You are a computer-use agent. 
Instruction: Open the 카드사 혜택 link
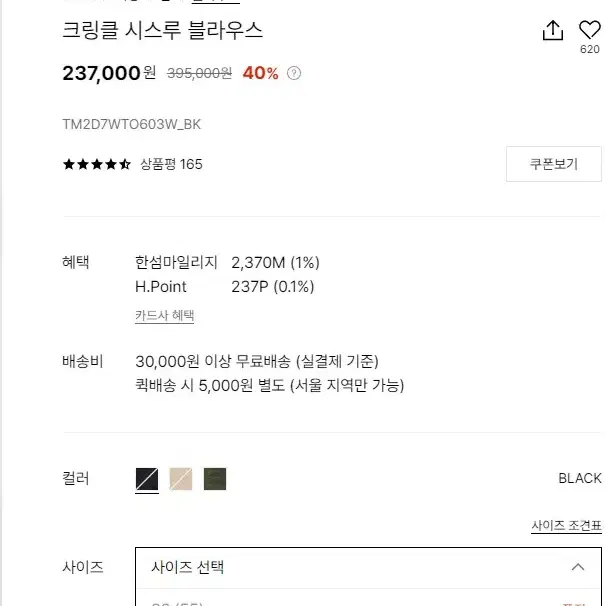pos(164,315)
